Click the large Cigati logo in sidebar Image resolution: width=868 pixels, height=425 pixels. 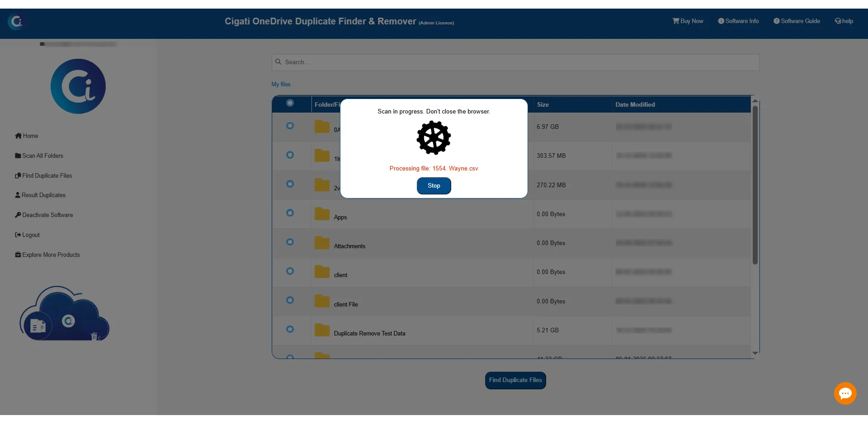[x=78, y=86]
